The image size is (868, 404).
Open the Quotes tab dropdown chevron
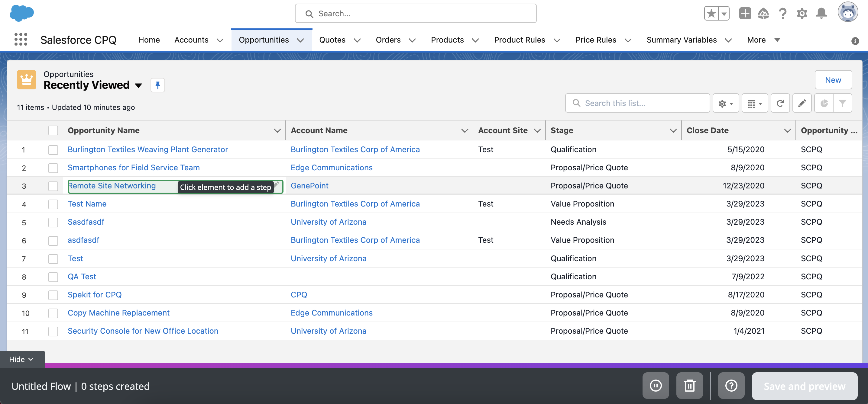[x=357, y=40]
